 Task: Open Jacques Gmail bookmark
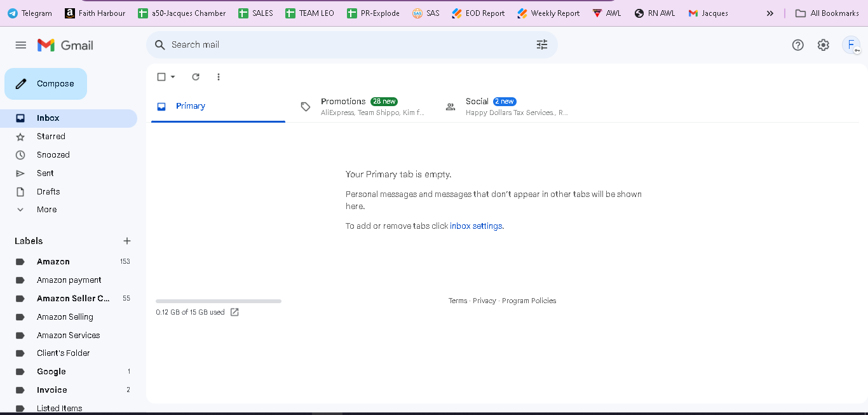(709, 13)
